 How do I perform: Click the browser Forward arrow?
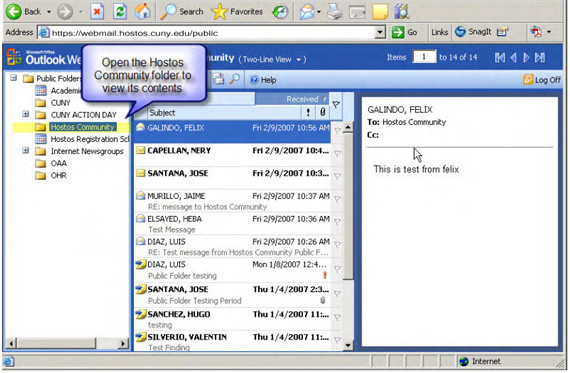click(65, 12)
